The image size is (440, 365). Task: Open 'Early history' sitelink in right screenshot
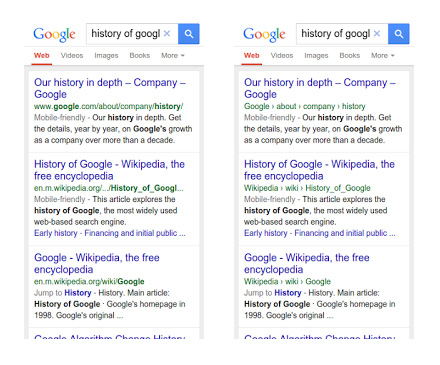pos(266,233)
